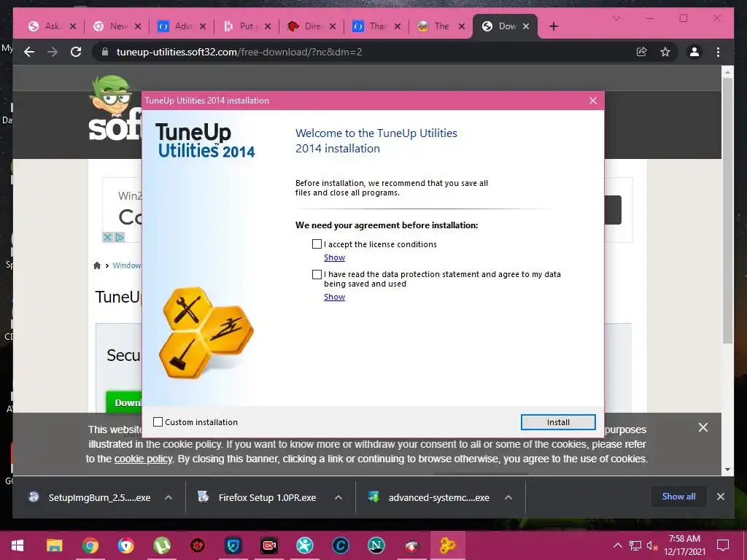Image resolution: width=747 pixels, height=560 pixels.
Task: Check data protection statement agreement box
Action: click(317, 274)
